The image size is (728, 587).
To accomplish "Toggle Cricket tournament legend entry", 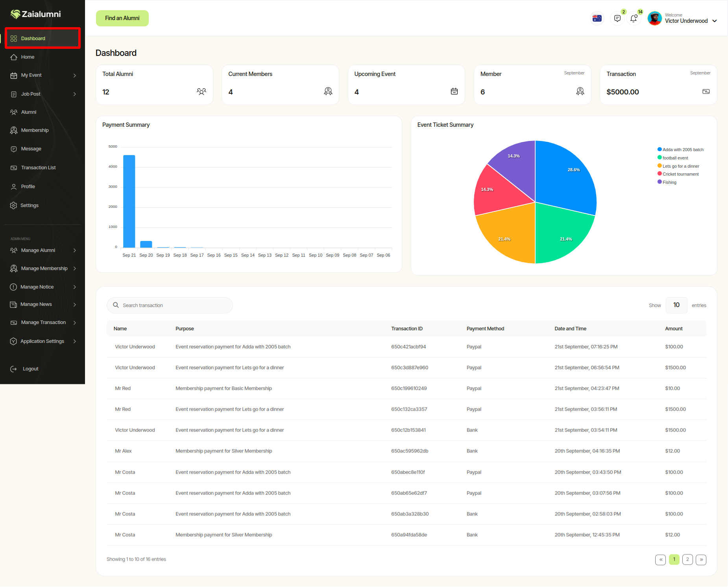I will tap(678, 174).
